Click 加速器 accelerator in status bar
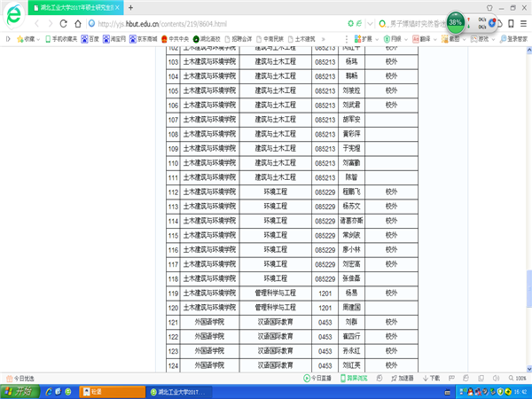532x399 pixels. pyautogui.click(x=403, y=378)
